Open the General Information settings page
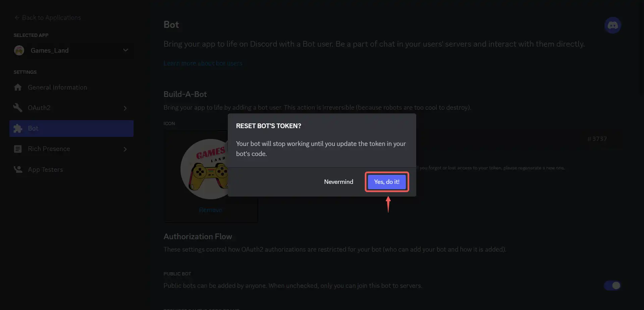This screenshot has width=644, height=310. [71, 87]
